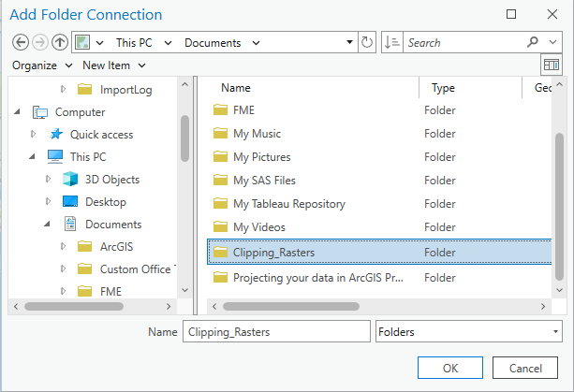The width and height of the screenshot is (574, 392).
Task: Click the Computer icon in tree
Action: click(40, 112)
